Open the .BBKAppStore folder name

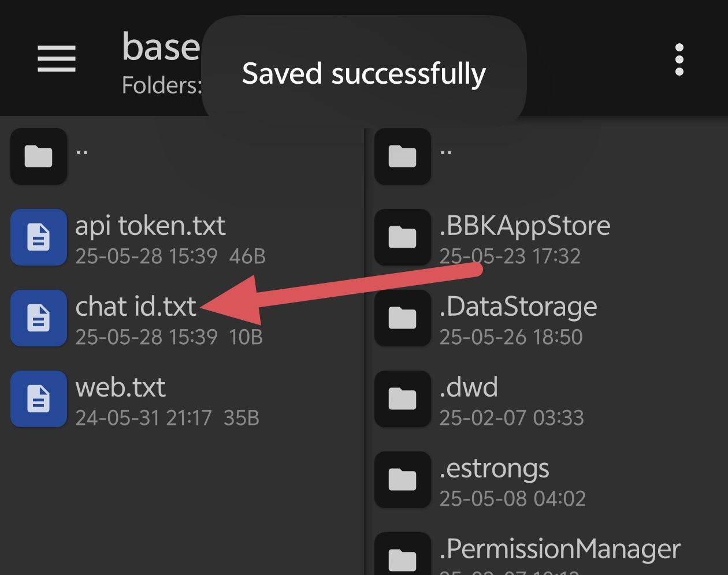(x=525, y=226)
